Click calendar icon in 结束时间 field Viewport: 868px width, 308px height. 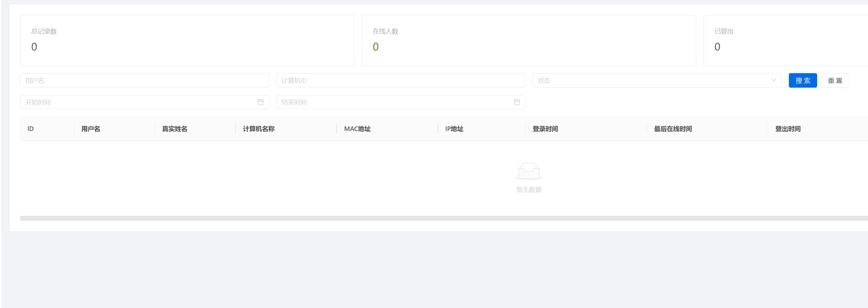(x=517, y=102)
